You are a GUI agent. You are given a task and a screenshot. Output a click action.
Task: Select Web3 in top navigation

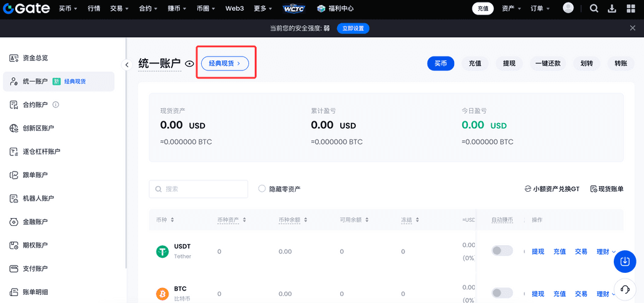235,9
